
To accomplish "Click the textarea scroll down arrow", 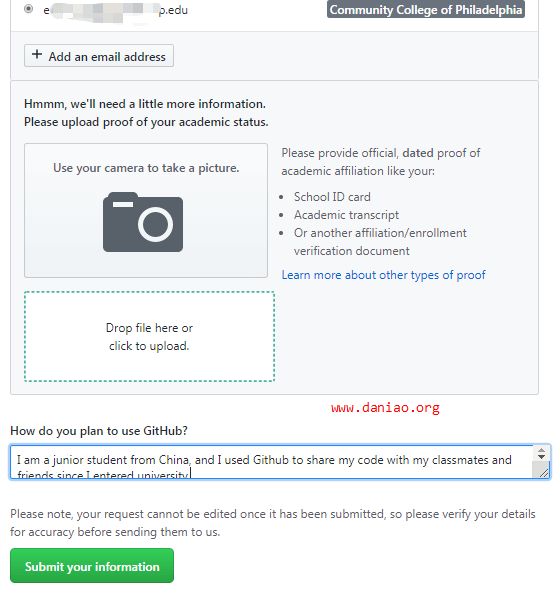I will (x=541, y=457).
